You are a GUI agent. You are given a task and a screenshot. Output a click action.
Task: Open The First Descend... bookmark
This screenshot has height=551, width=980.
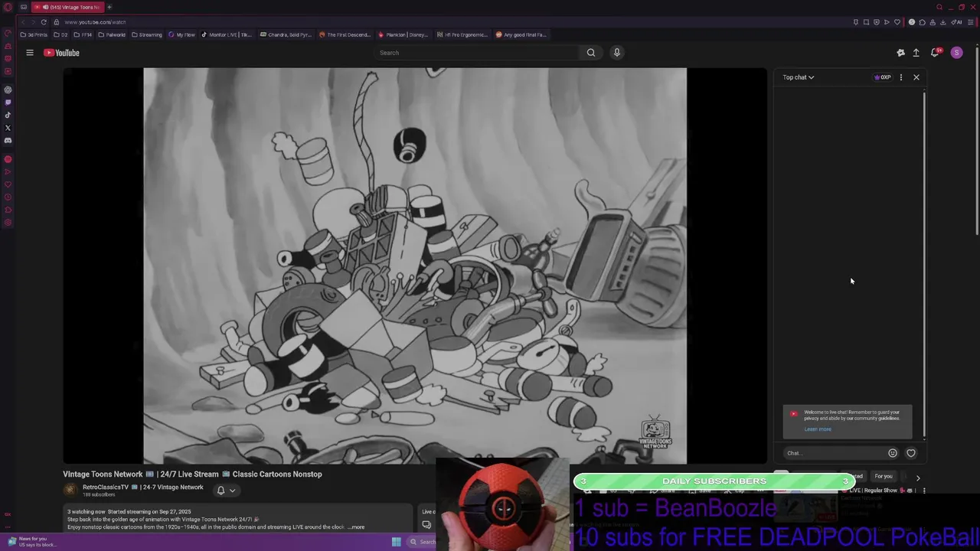click(x=345, y=34)
